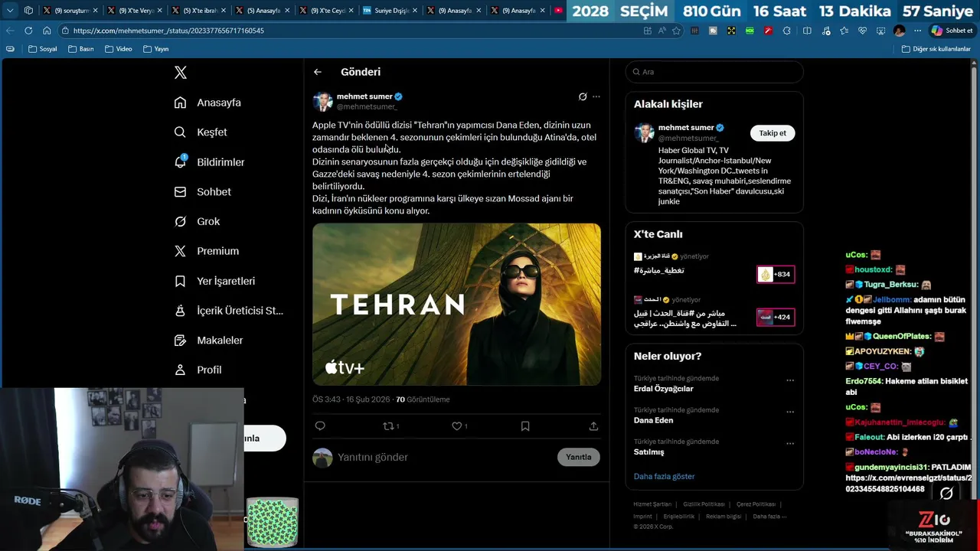Open live broadcast with +834 listeners
Image resolution: width=980 pixels, height=551 pixels.
tap(776, 274)
